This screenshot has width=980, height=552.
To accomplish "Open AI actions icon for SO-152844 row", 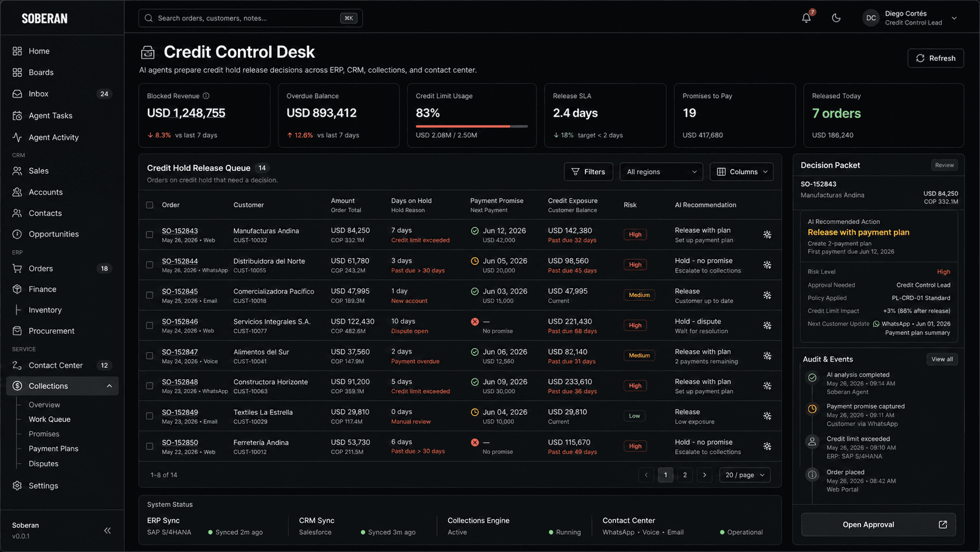I will tap(767, 265).
